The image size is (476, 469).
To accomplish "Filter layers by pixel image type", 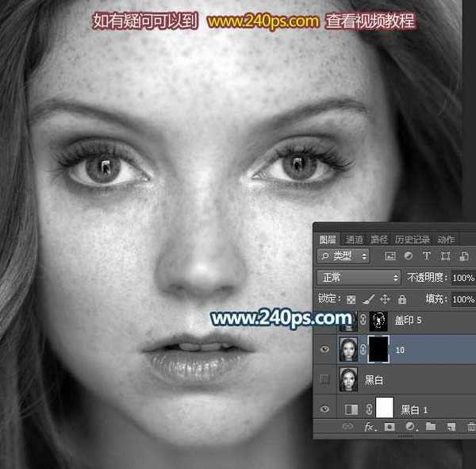I will click(390, 256).
